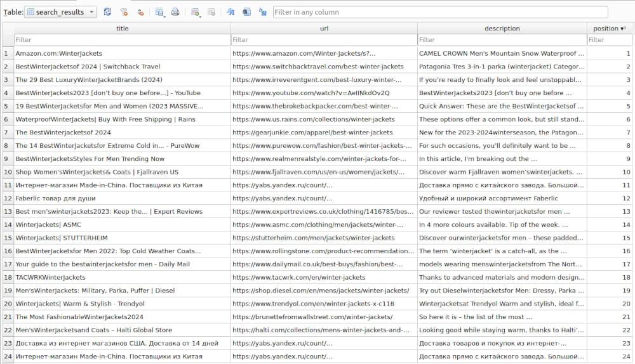Viewport: 635px width, 364px height.
Task: Select 'Удобный и широкий ассортимент Faberlic' description cell
Action: (502, 198)
